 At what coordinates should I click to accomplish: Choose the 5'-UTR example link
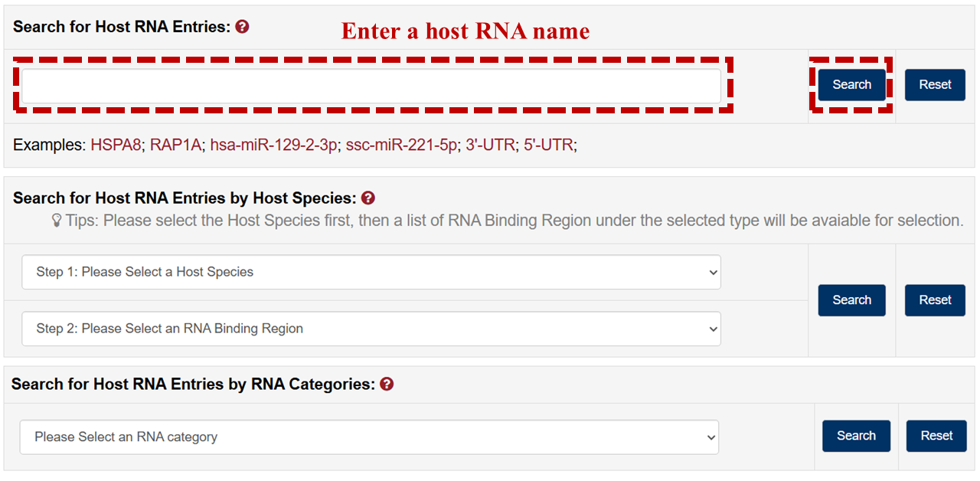[x=548, y=145]
